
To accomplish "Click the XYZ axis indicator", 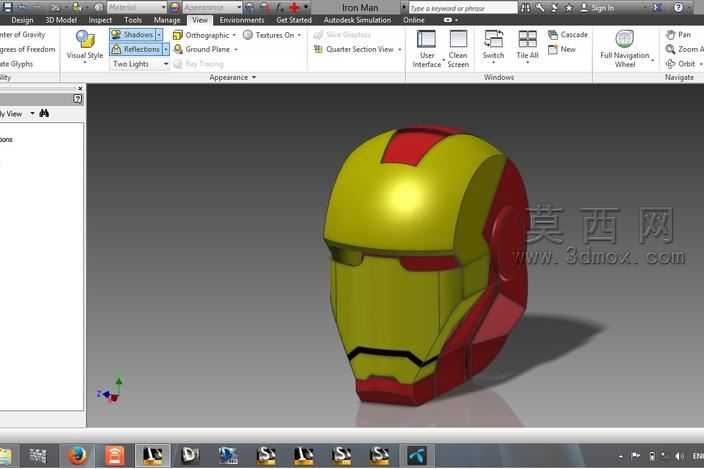I will point(110,390).
